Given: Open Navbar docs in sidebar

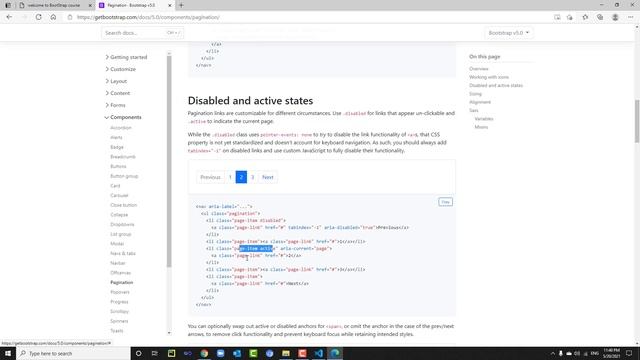Looking at the screenshot, I should [118, 263].
